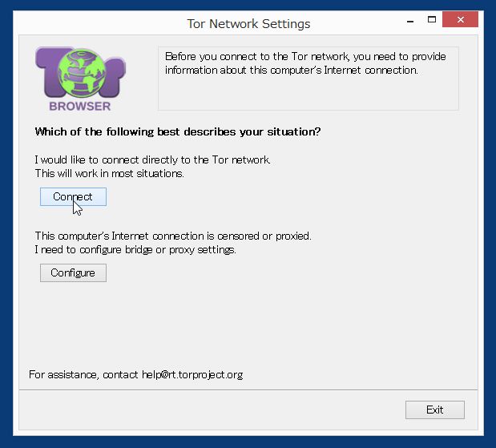Maximize the Tor Network Settings window
This screenshot has width=496, height=448.
(431, 20)
